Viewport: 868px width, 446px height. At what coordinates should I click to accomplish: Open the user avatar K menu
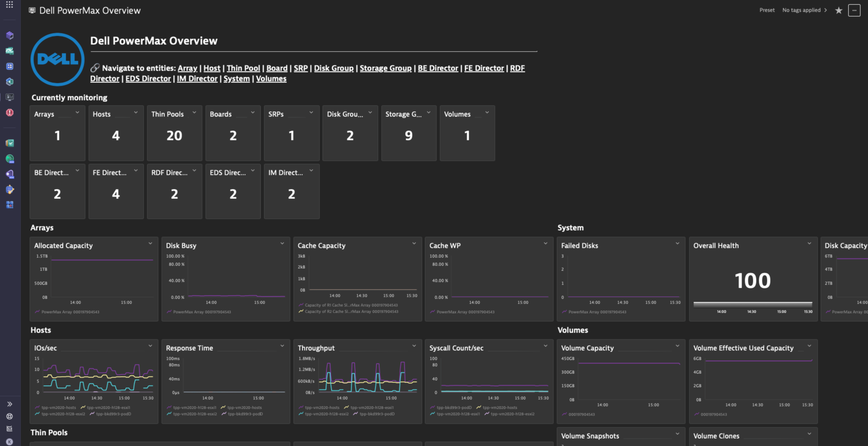(10, 441)
